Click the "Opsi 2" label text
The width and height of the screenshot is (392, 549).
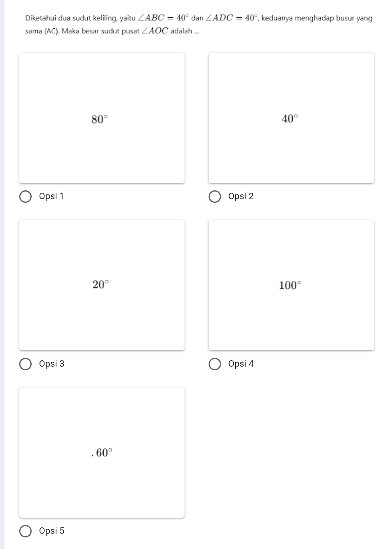coord(241,196)
